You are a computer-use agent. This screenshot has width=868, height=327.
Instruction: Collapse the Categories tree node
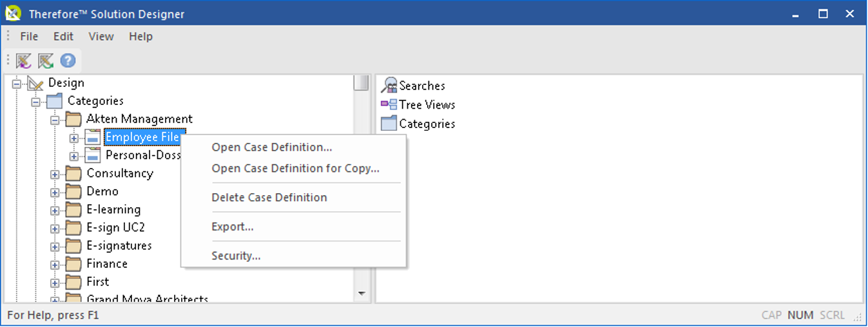(x=36, y=102)
